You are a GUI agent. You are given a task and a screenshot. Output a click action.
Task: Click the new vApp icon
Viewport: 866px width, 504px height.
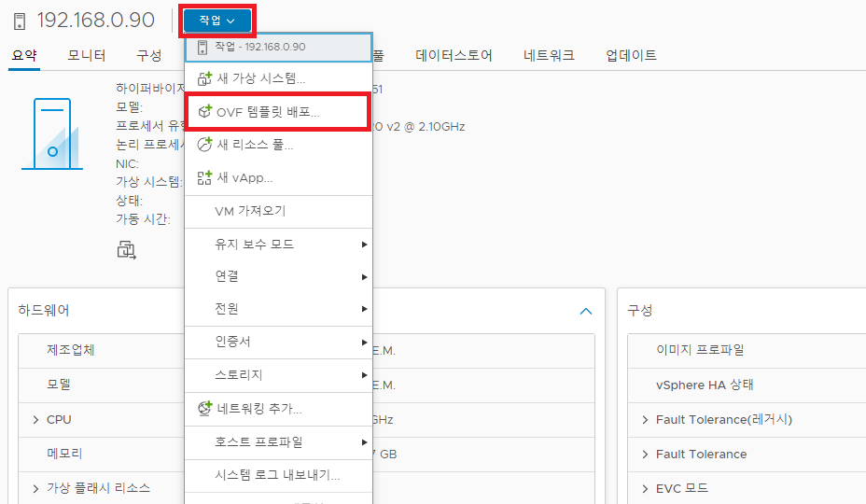204,178
